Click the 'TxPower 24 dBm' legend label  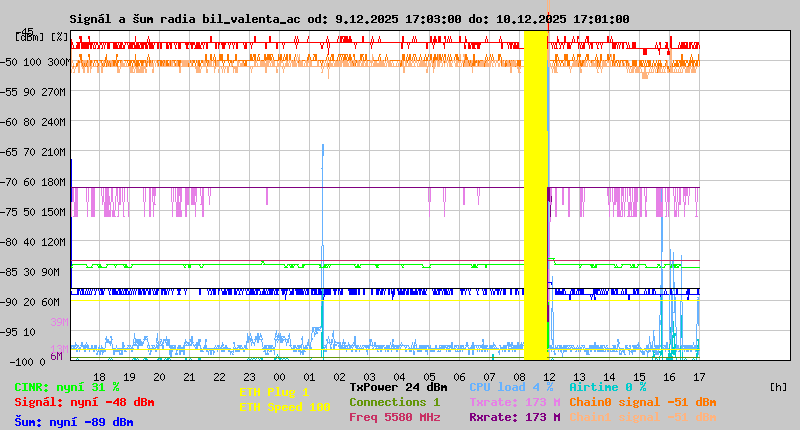398,387
